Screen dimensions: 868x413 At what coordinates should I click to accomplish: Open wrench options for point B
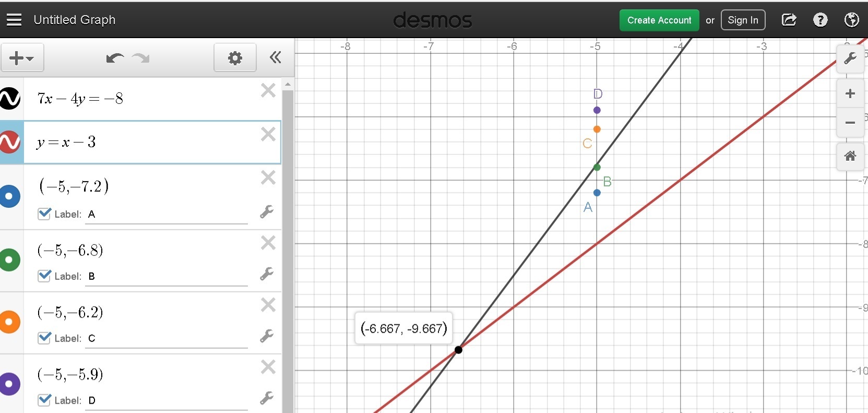pyautogui.click(x=267, y=274)
